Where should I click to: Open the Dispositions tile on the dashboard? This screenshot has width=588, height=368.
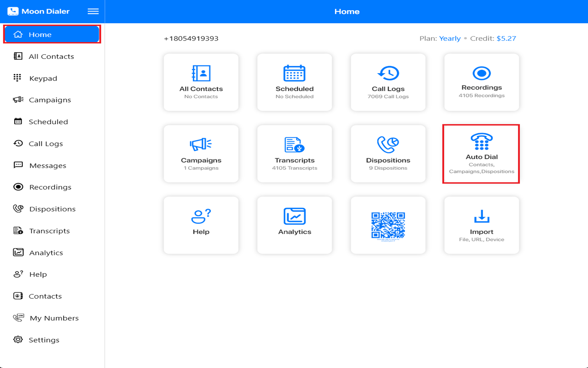tap(388, 154)
